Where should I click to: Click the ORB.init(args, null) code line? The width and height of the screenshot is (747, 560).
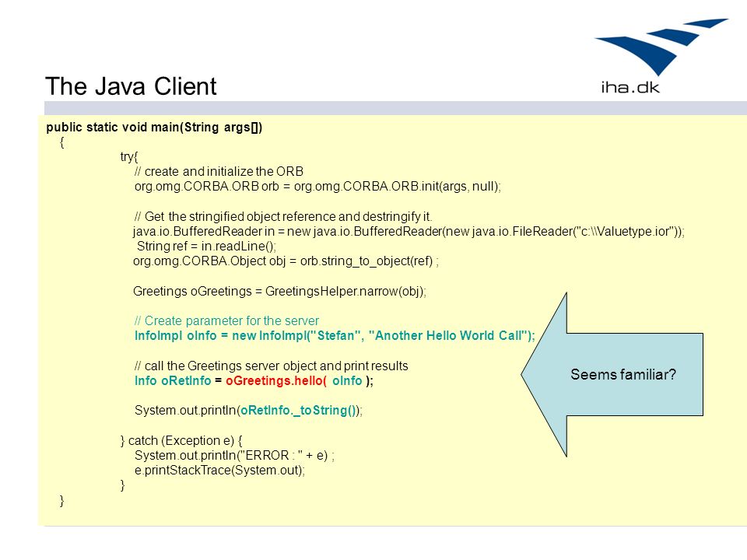(317, 186)
